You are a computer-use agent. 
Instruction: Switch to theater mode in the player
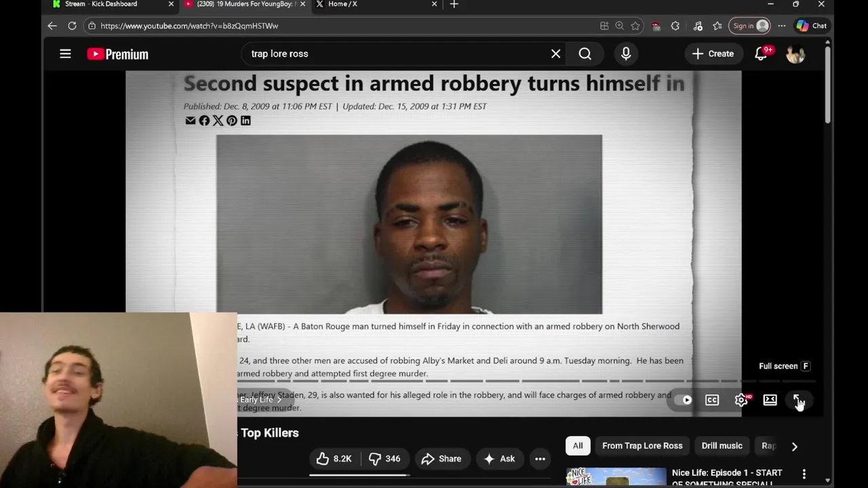[770, 400]
